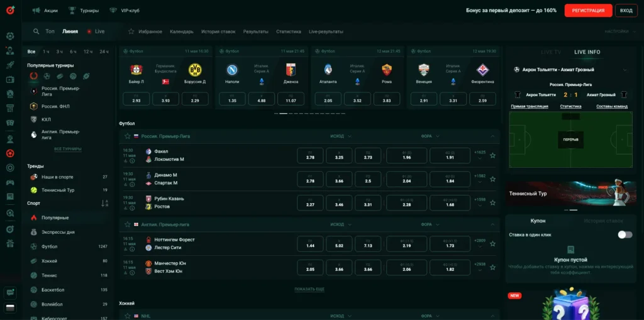Image resolution: width=644 pixels, height=320 pixels.
Task: Open Составы команд link in Live Info
Action: pyautogui.click(x=611, y=106)
